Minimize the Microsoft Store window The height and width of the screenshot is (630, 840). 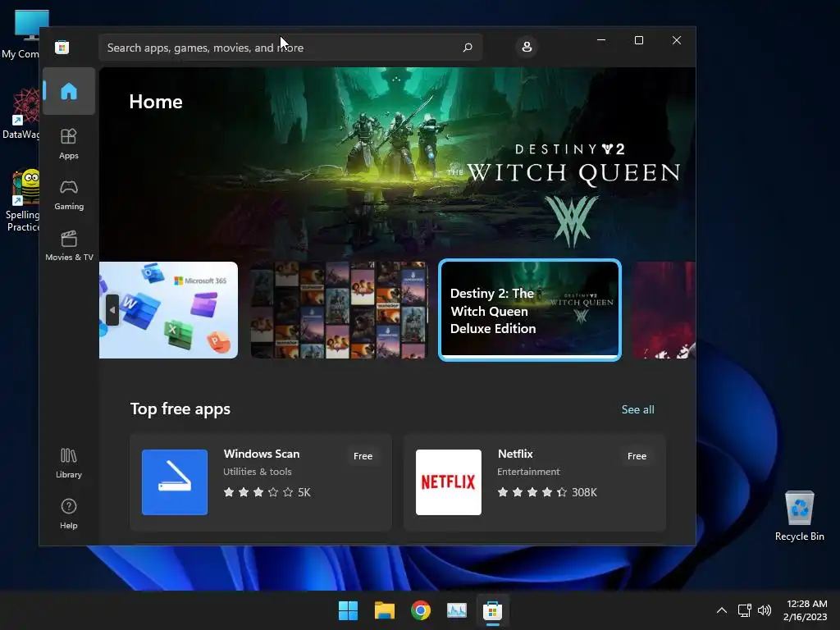click(x=601, y=40)
